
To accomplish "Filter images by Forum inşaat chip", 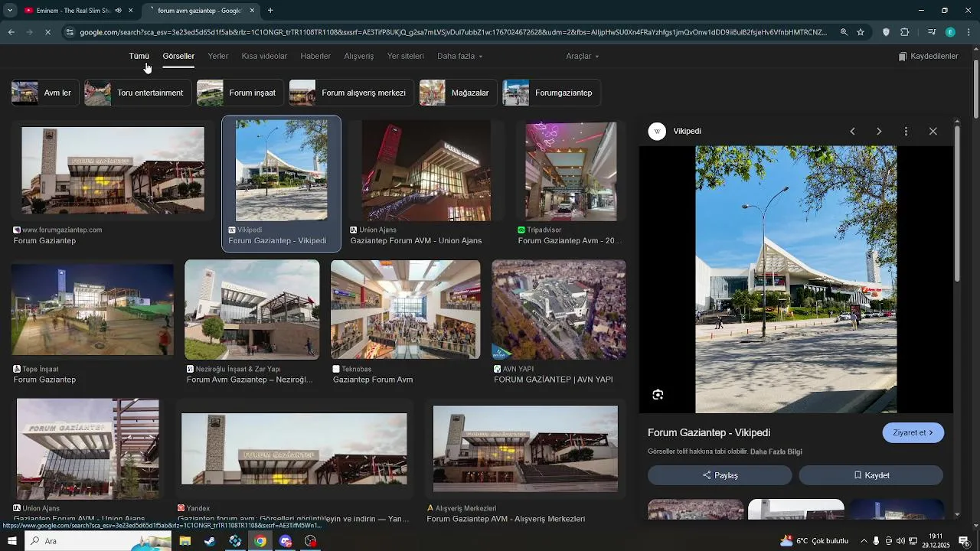I will pyautogui.click(x=240, y=93).
